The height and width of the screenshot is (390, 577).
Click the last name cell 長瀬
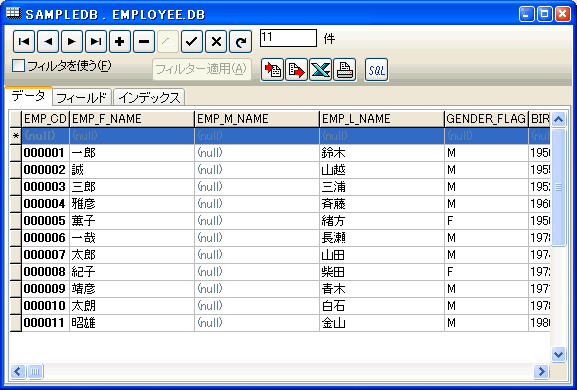point(382,238)
